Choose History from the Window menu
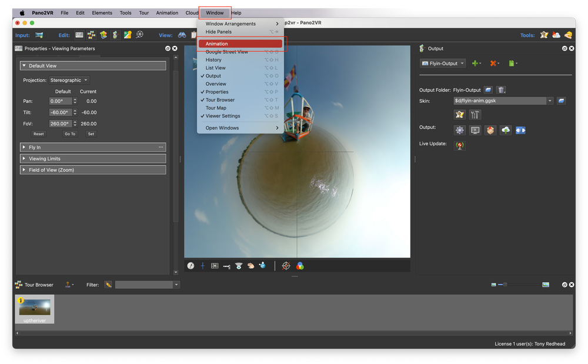This screenshot has height=364, width=588. coord(240,59)
